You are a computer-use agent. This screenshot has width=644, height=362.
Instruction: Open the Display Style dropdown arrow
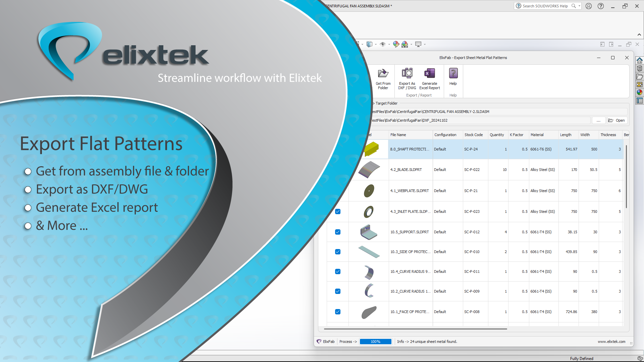376,44
